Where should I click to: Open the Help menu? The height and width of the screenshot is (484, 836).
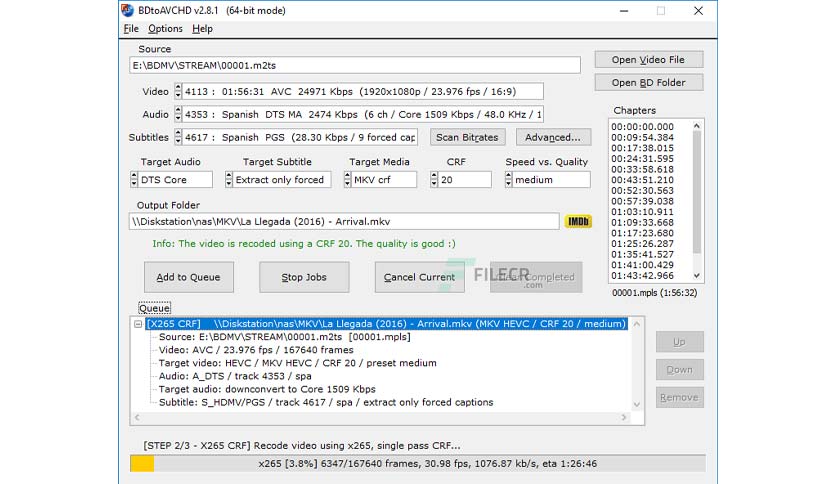tap(202, 29)
